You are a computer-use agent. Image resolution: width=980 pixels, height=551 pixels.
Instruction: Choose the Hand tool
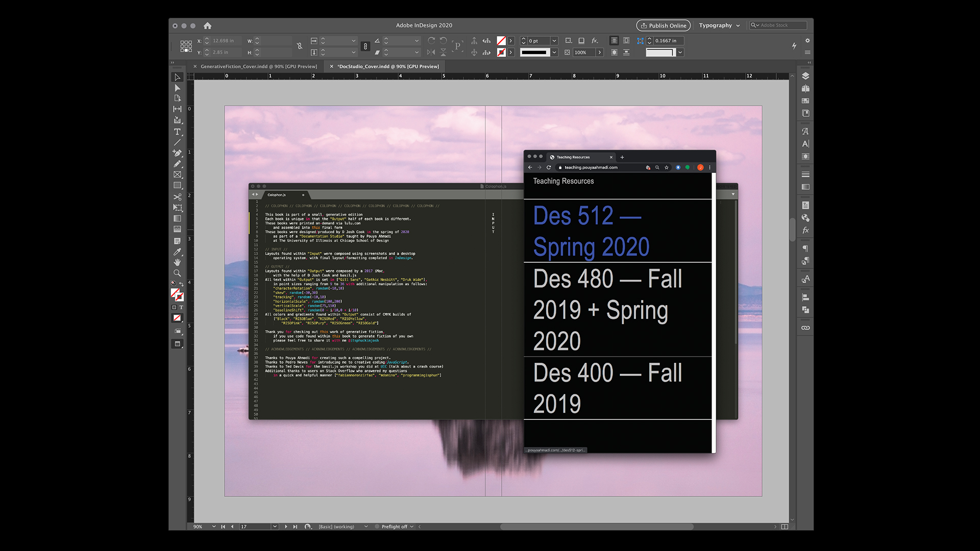[177, 262]
